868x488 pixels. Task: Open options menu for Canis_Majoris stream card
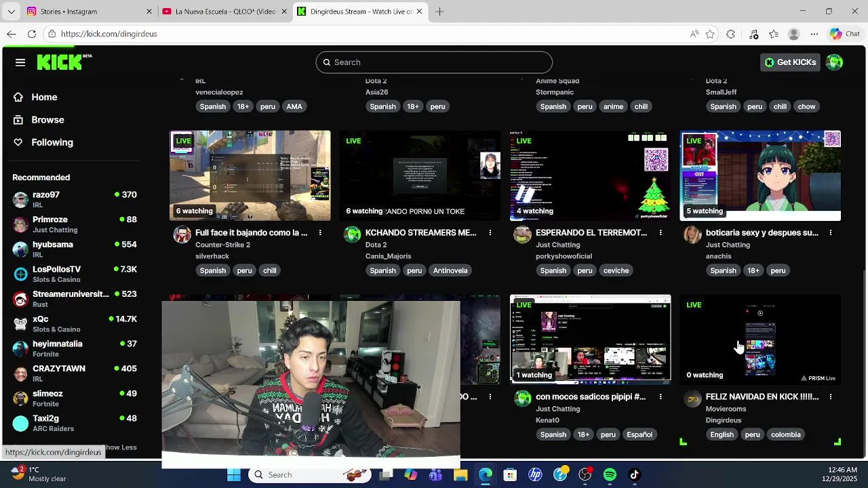[x=490, y=232]
